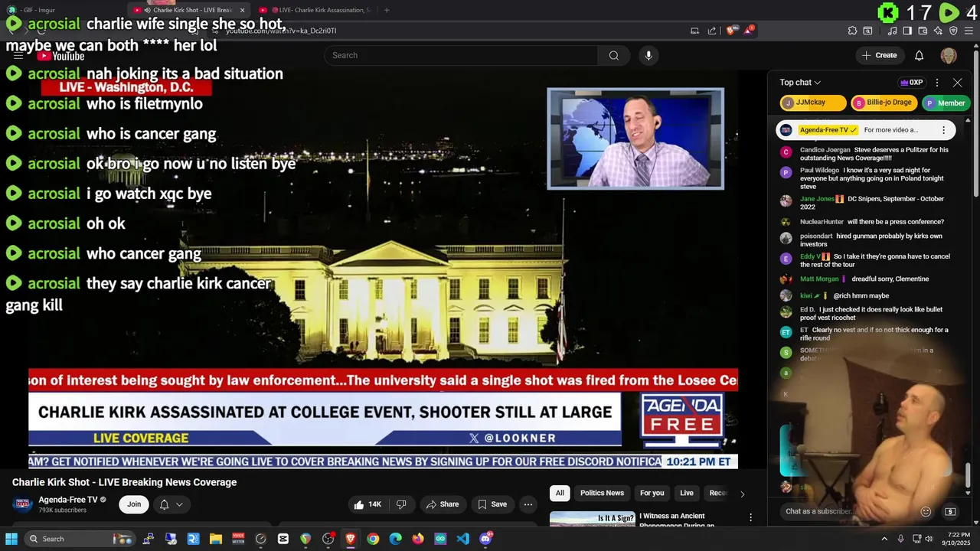Click the Billie-jo Drage super chat chip
The image size is (980, 551).
coord(884,103)
